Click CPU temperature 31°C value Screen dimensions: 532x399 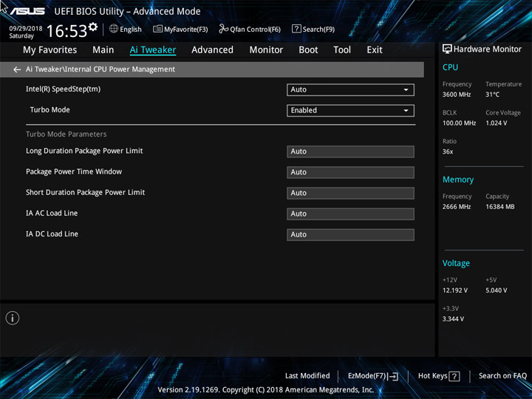point(492,95)
